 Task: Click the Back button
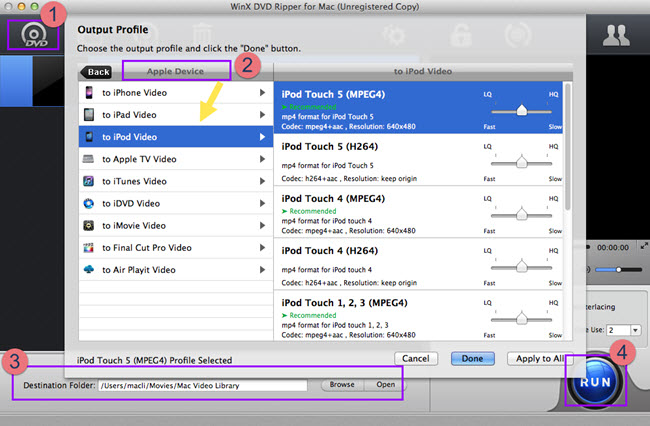[x=96, y=72]
